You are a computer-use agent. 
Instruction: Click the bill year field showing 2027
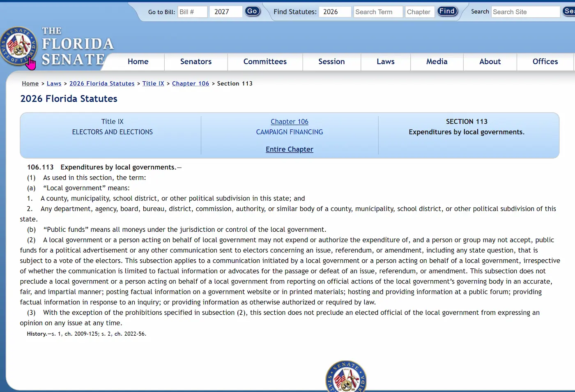225,12
